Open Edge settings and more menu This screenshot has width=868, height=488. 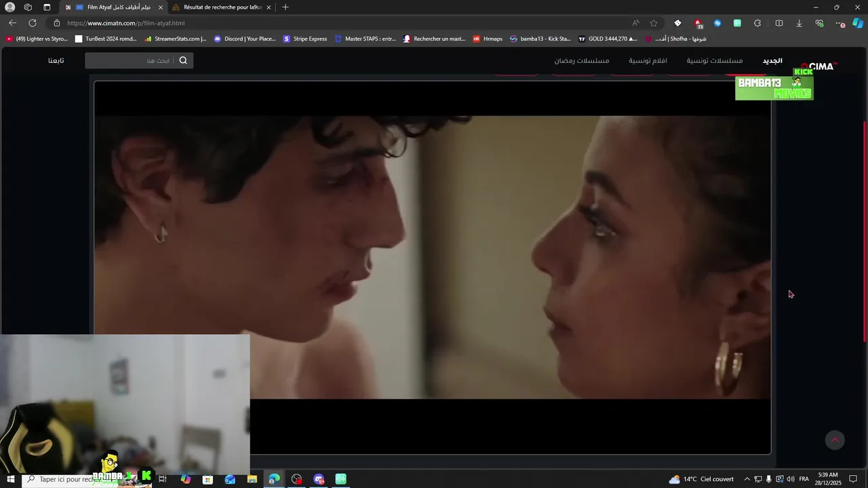[x=840, y=23]
